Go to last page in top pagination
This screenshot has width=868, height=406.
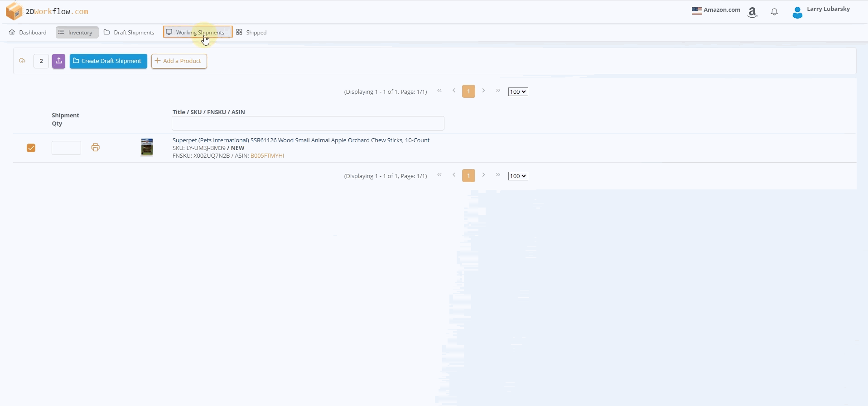(x=498, y=91)
